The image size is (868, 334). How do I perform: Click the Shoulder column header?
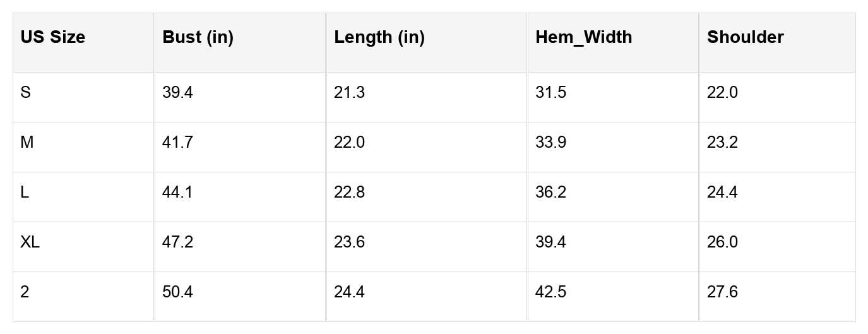745,37
